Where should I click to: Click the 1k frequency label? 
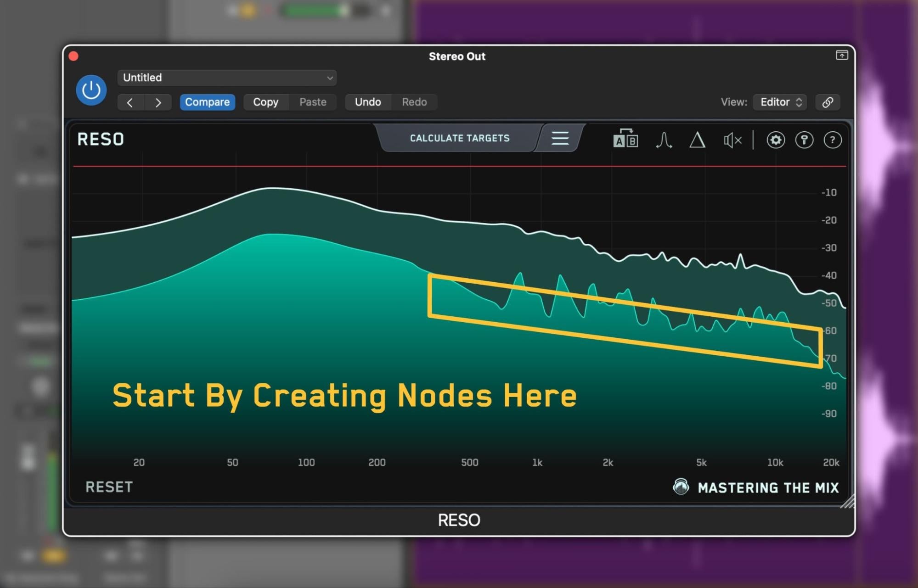tap(537, 463)
